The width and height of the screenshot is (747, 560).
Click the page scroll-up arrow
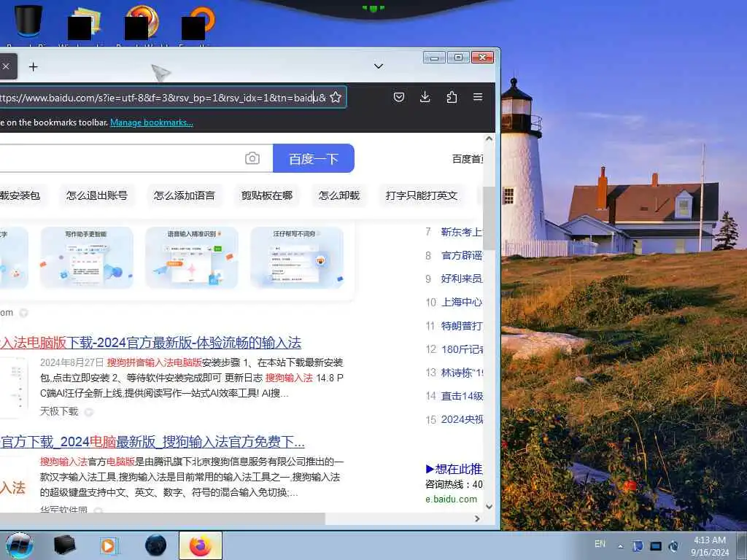(489, 139)
